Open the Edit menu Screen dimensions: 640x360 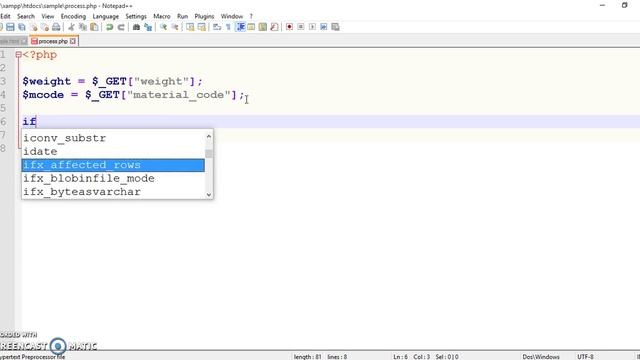tap(5, 16)
